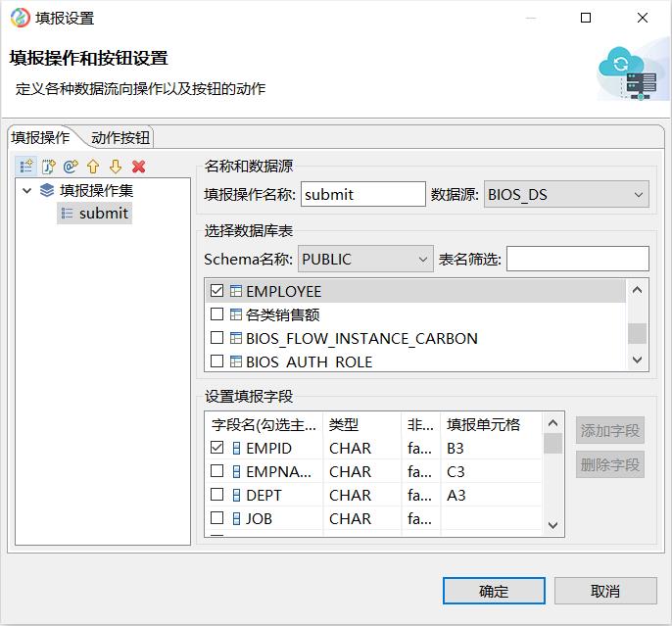Screen dimensions: 672x626
Task: Move selected operation up with yellow arrow
Action: [93, 167]
